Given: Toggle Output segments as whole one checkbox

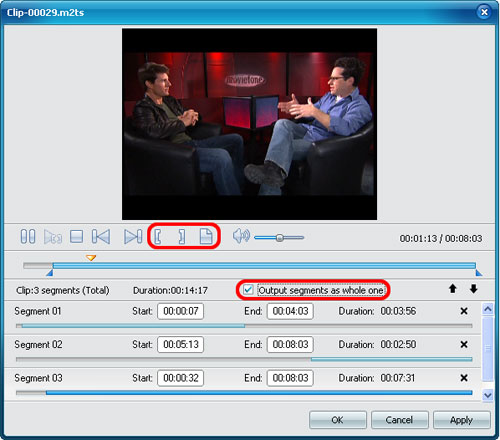Looking at the screenshot, I should point(248,290).
